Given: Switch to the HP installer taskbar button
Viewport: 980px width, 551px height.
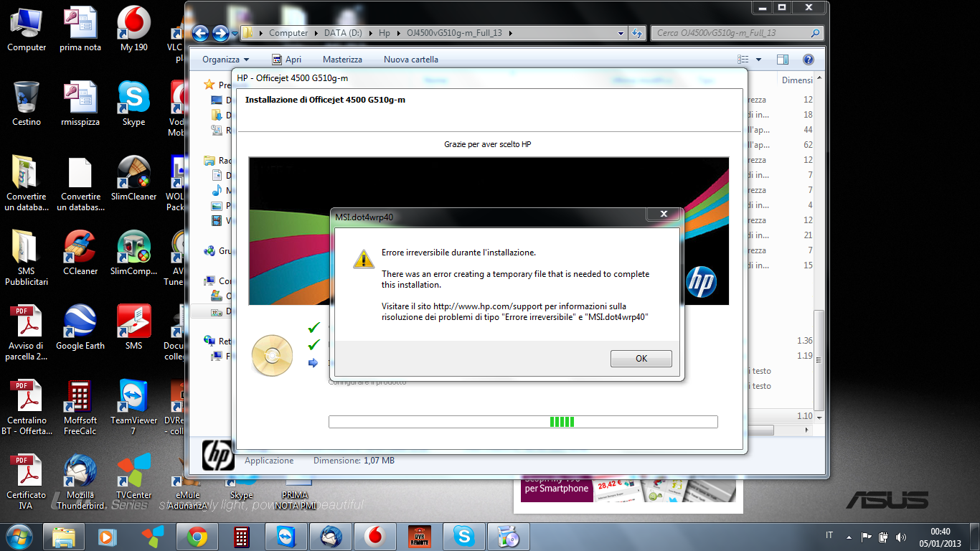Looking at the screenshot, I should 509,537.
